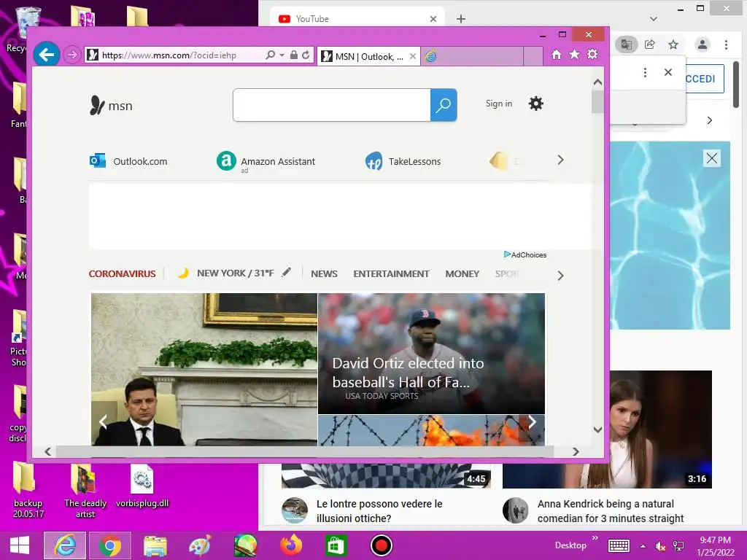
Task: Open the translate popup options menu
Action: point(645,72)
